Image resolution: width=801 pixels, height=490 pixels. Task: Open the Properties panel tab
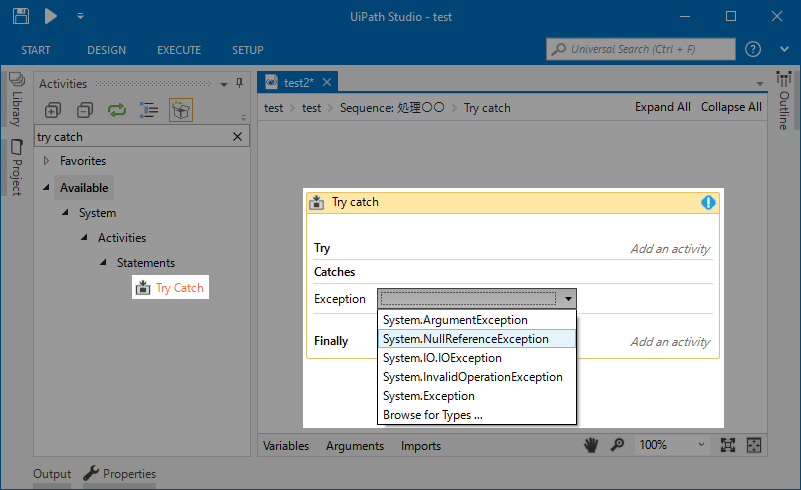pos(120,474)
